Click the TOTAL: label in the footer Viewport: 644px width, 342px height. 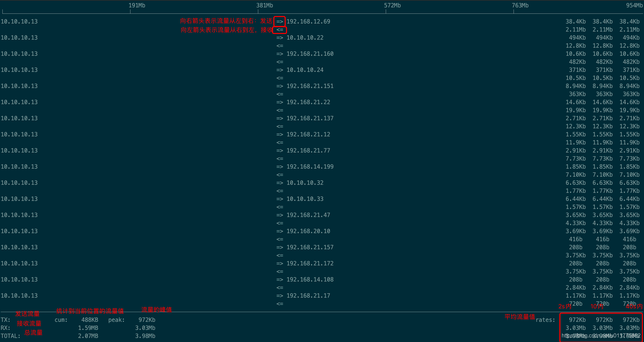(x=10, y=336)
